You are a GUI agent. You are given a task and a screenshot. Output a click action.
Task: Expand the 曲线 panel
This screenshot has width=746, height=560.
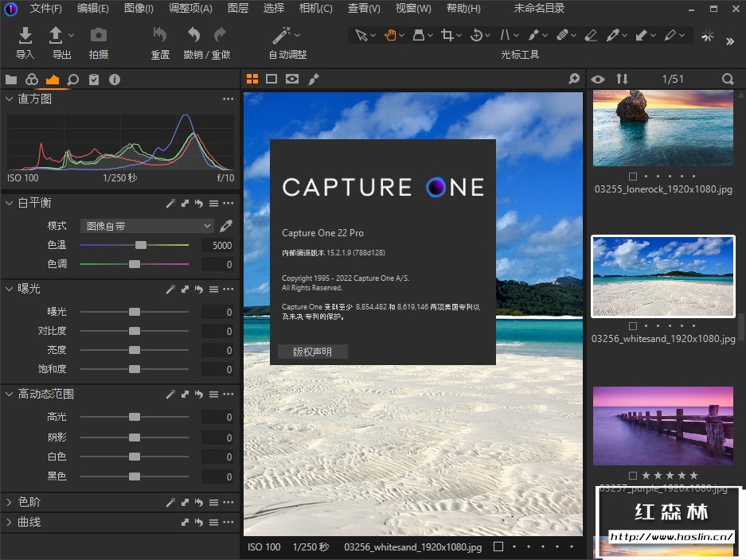click(x=10, y=522)
